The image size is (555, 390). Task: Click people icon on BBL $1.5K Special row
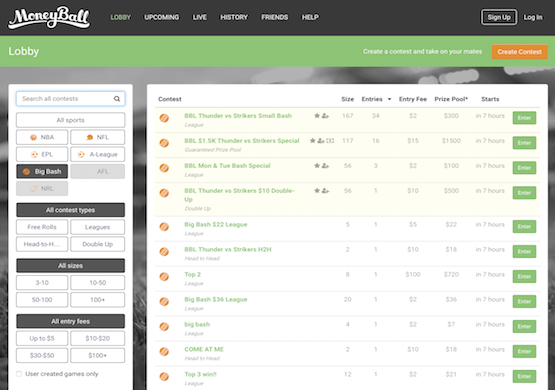coord(321,140)
